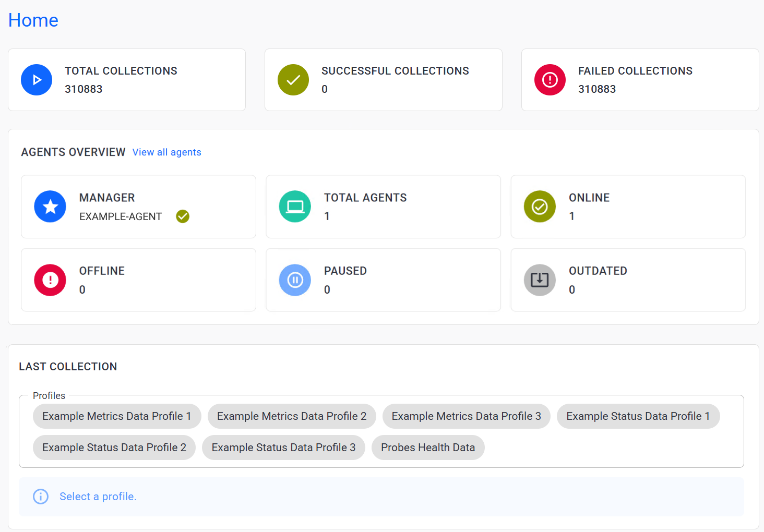Pick Example Status Data Profile 2 chip

[114, 448]
